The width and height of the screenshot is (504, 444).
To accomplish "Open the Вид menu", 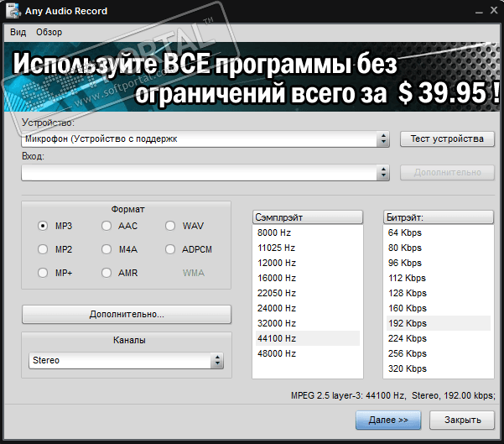I will click(x=18, y=32).
